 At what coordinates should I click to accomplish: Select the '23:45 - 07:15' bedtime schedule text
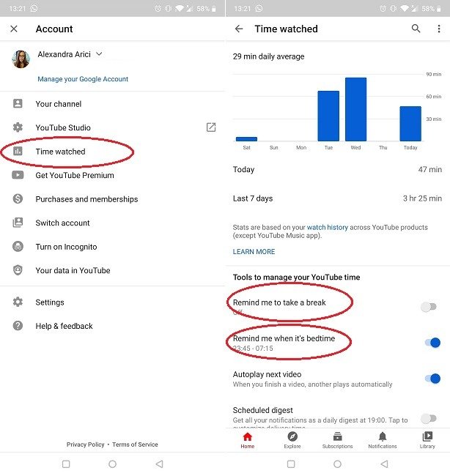click(253, 348)
